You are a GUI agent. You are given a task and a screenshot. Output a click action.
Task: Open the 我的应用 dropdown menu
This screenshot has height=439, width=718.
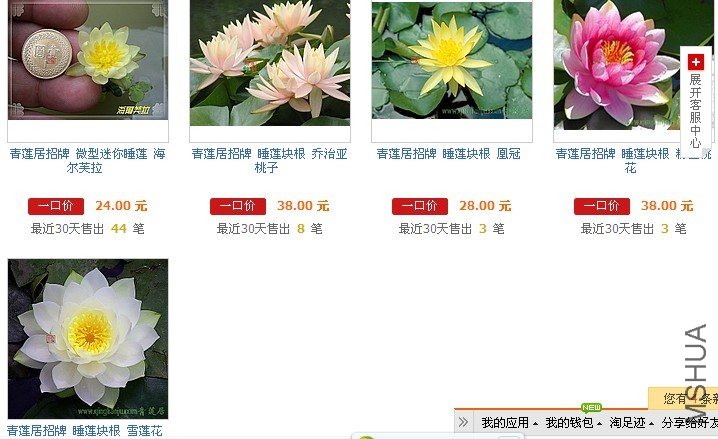coord(509,423)
